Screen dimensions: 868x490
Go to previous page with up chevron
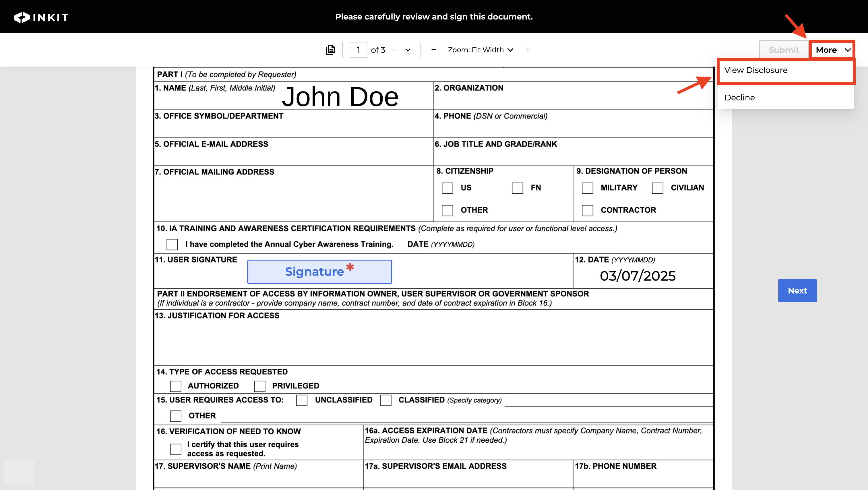pyautogui.click(x=394, y=50)
